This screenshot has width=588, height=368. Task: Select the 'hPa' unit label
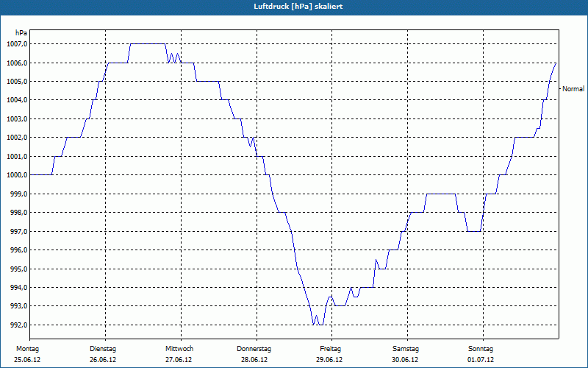pos(21,33)
